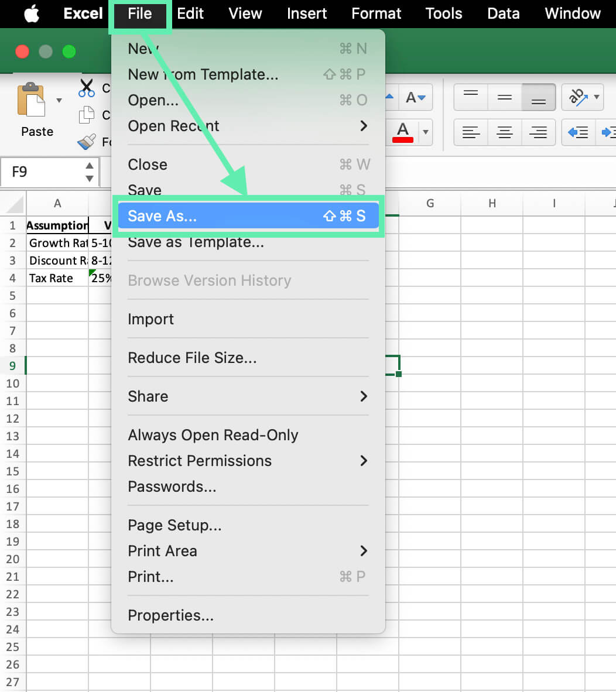Image resolution: width=616 pixels, height=692 pixels.
Task: Click the Tax Rate cell
Action: tap(57, 279)
